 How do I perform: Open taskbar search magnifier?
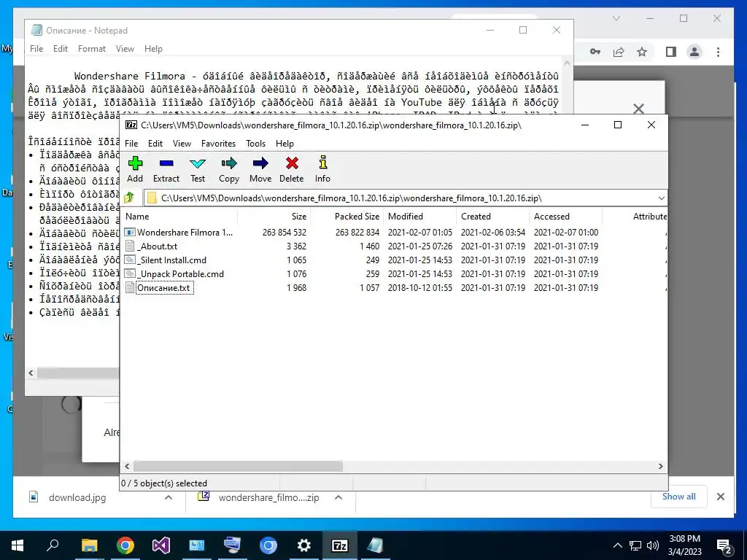click(x=53, y=545)
